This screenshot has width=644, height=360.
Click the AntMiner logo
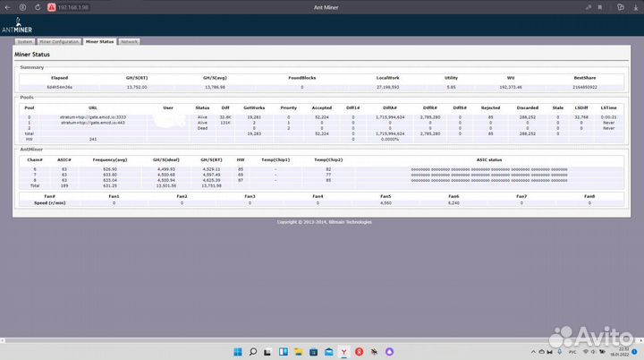(x=17, y=27)
